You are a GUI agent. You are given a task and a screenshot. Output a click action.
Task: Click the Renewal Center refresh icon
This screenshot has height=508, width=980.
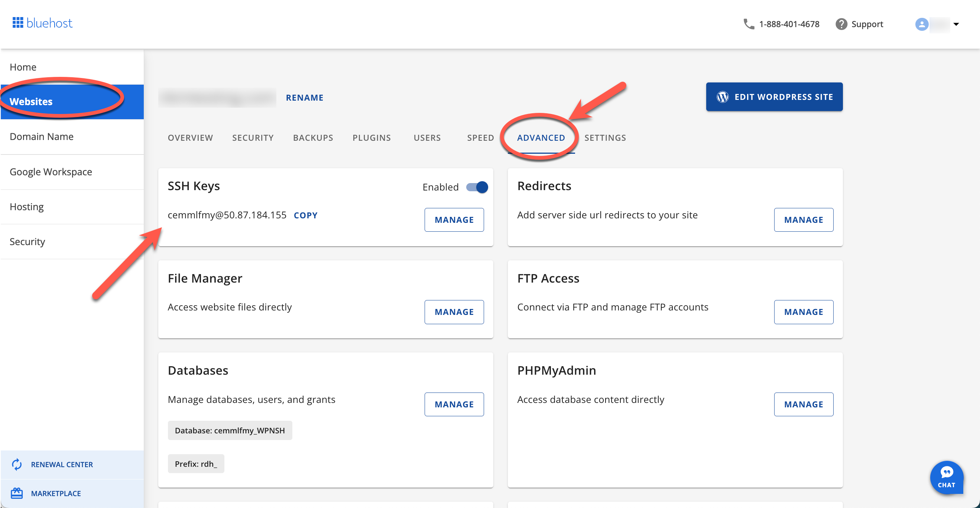tap(16, 464)
